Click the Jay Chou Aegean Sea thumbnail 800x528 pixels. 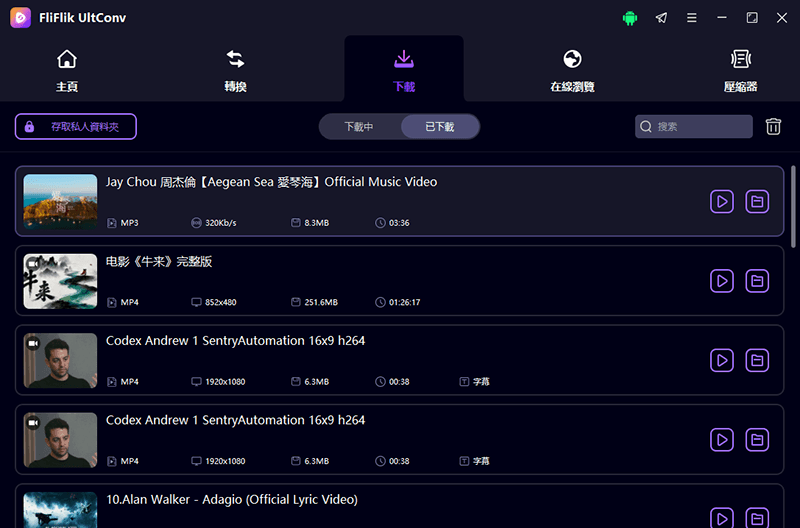coord(60,202)
